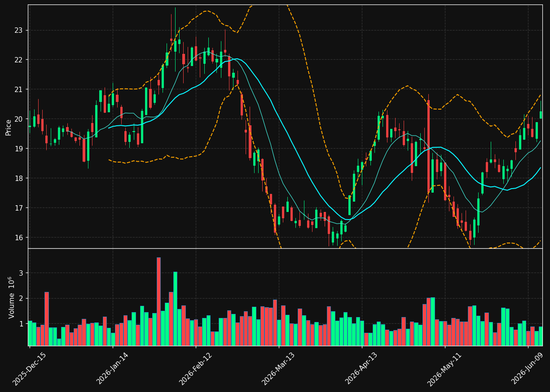Click volume tick label 3
This screenshot has width=550, height=392.
click(22, 273)
